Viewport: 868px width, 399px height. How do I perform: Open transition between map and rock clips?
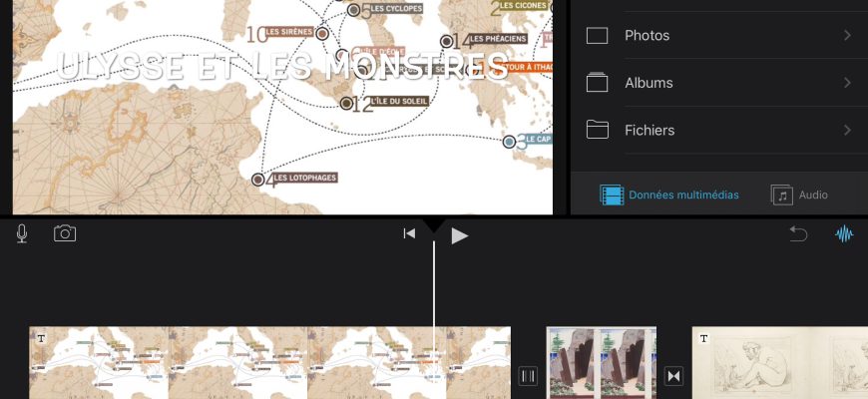click(x=528, y=376)
